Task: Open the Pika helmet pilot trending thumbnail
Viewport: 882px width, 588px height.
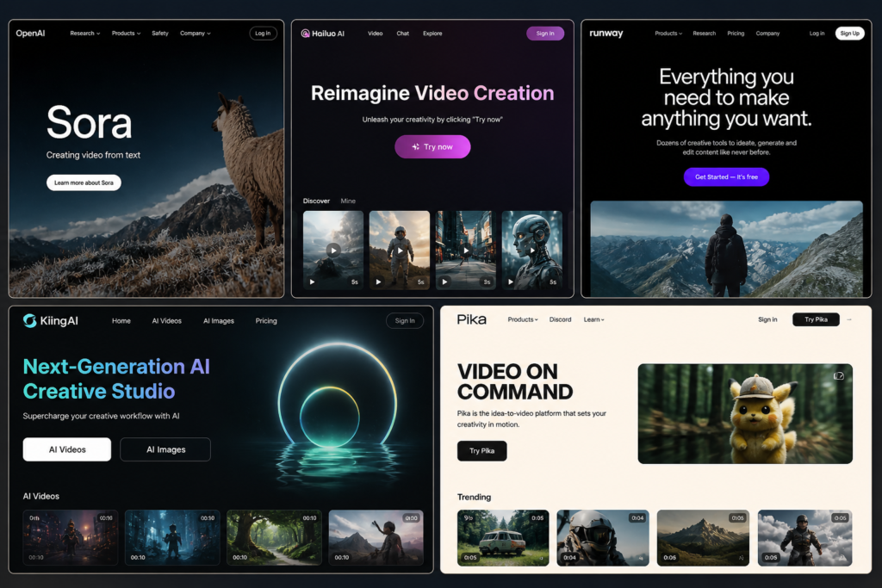Action: pyautogui.click(x=603, y=538)
